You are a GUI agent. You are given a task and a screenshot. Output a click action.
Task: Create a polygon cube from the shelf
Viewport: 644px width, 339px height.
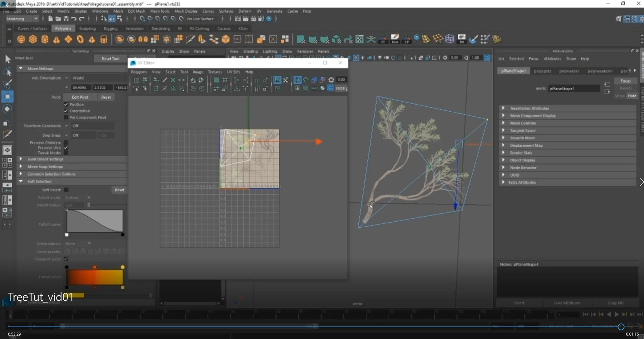point(33,39)
